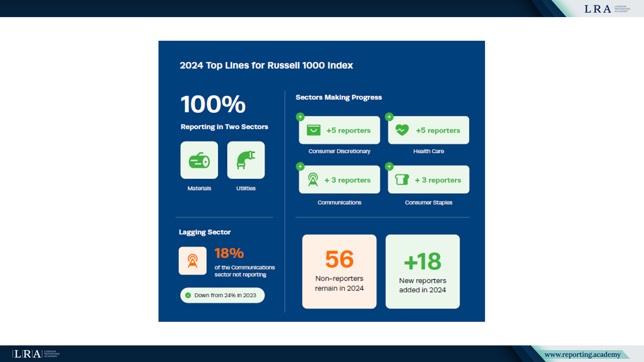
Task: Open the www.reporting.academy link
Action: (583, 355)
